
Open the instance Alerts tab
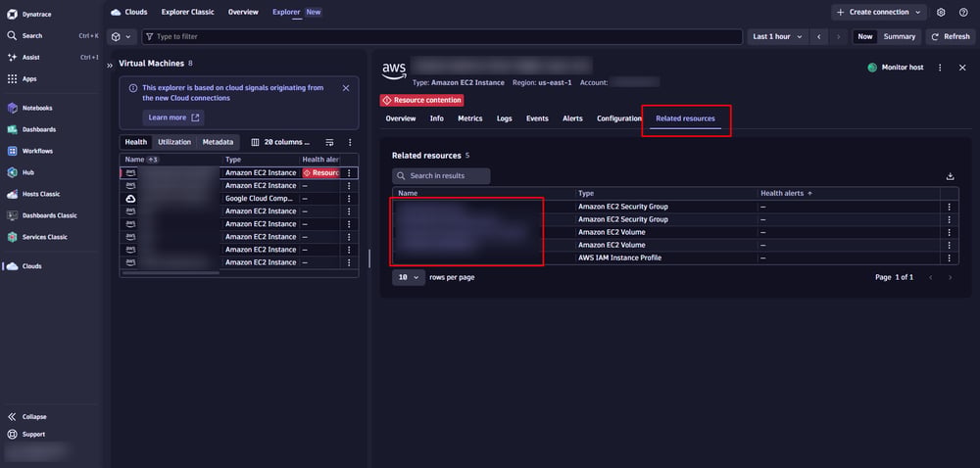[572, 118]
